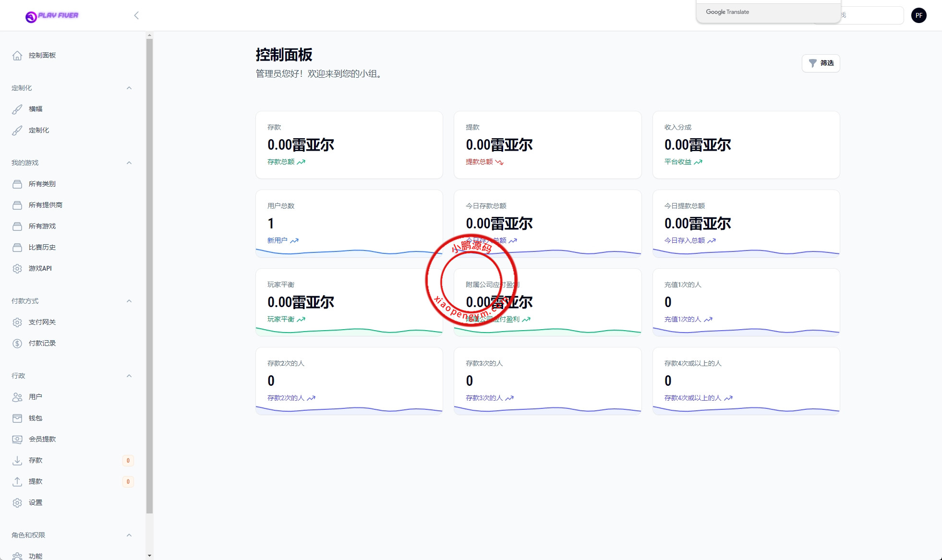The image size is (942, 560).
Task: Click the icon beside 所有类别
Action: [17, 184]
